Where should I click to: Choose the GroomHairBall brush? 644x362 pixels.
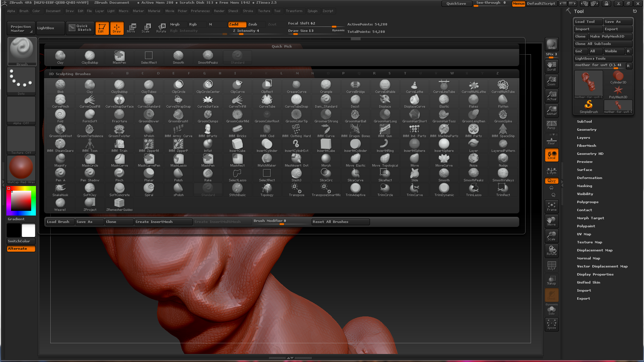[x=356, y=116]
